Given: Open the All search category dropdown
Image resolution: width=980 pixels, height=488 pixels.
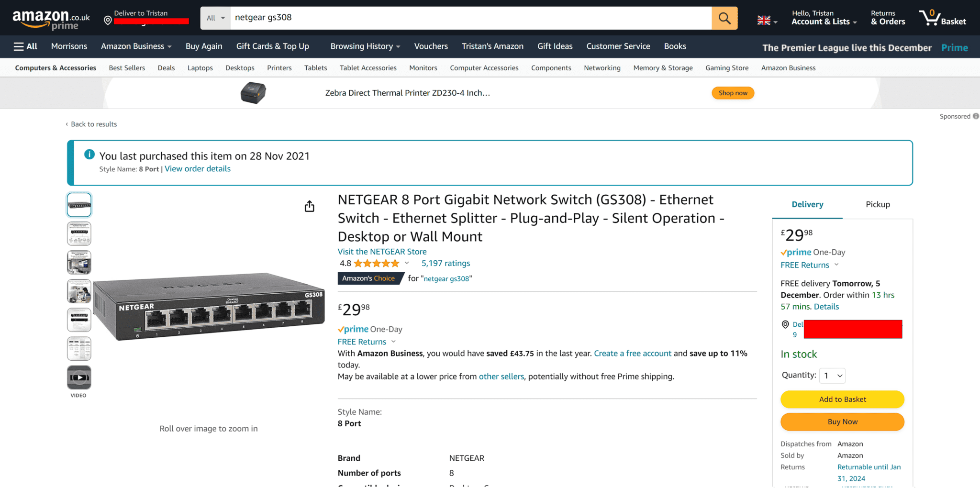Looking at the screenshot, I should 215,18.
